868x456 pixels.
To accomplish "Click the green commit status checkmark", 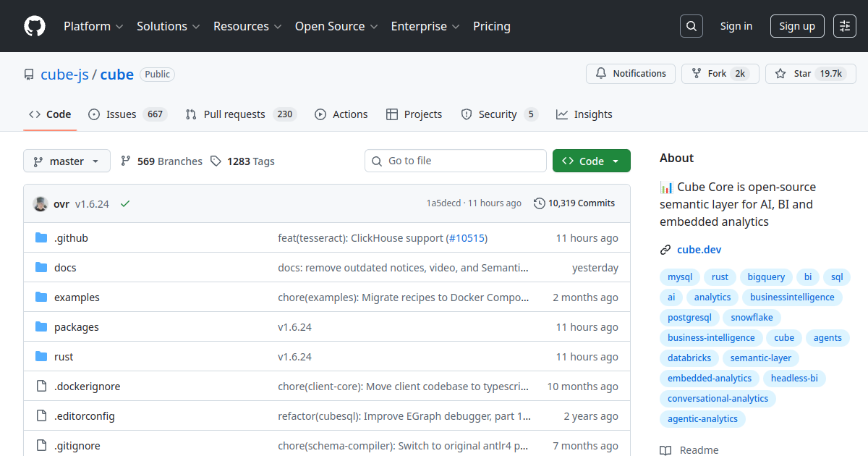I will click(x=125, y=203).
